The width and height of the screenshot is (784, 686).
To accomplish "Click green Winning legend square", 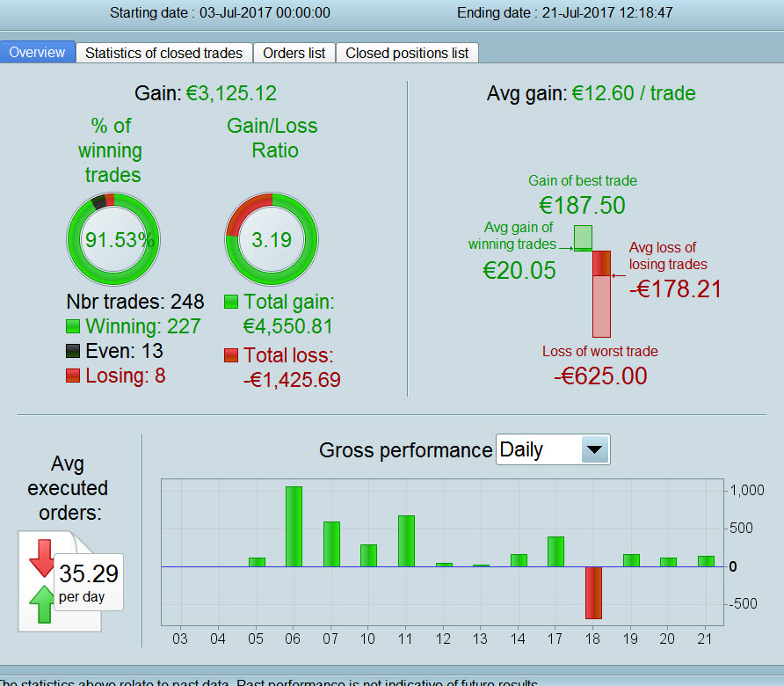I will [x=73, y=326].
